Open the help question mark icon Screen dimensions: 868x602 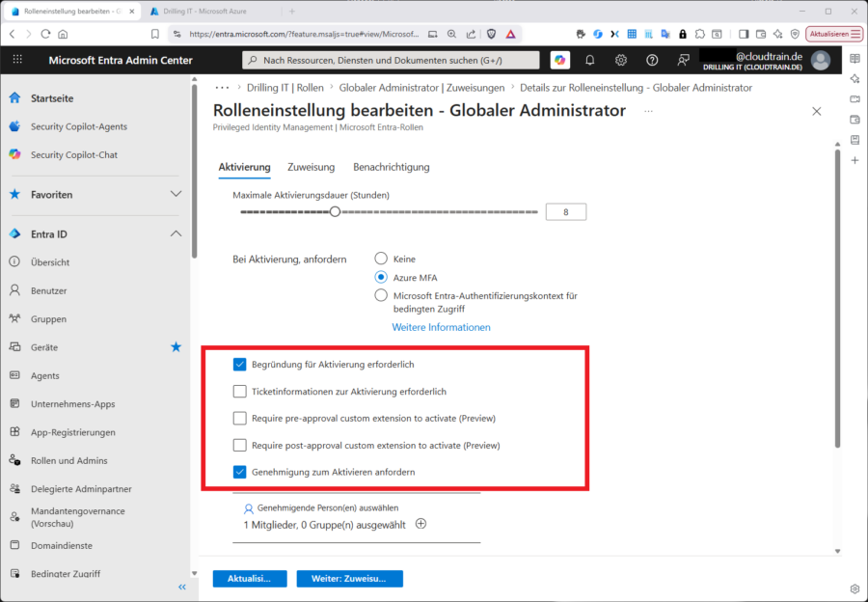652,60
